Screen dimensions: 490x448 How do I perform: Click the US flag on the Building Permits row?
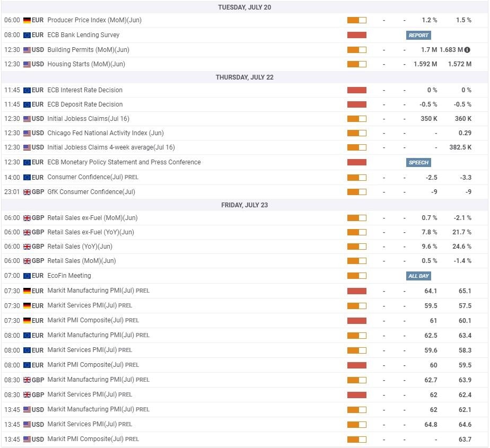[27, 49]
